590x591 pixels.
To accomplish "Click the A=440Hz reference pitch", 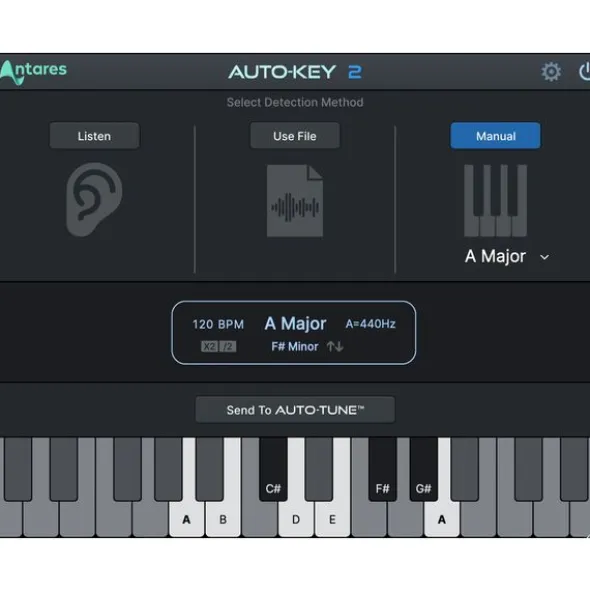I will (x=371, y=324).
